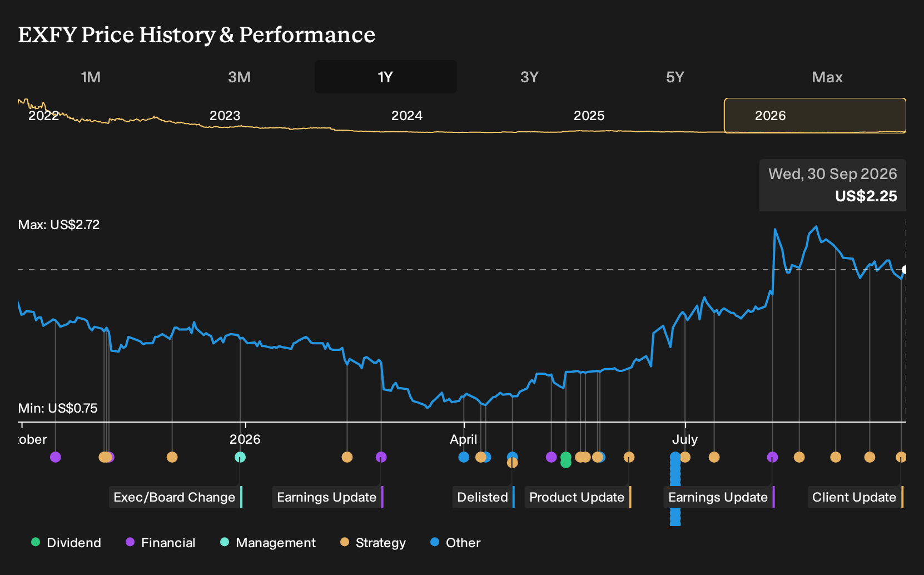Open the Delisted event label

(x=484, y=497)
